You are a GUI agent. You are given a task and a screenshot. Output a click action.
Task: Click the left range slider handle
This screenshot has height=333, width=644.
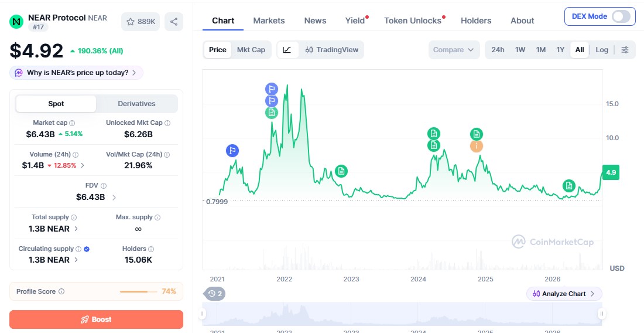click(x=202, y=314)
